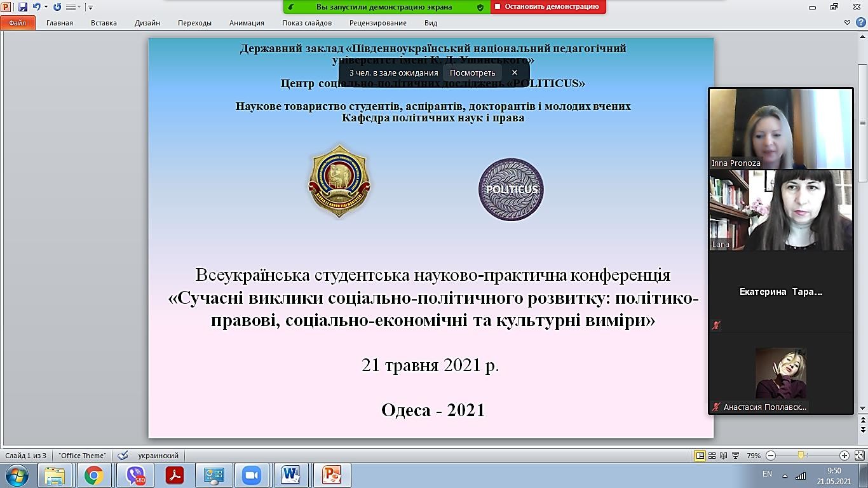Image resolution: width=868 pixels, height=488 pixels.
Task: Open the Windows Start menu
Action: (x=16, y=475)
